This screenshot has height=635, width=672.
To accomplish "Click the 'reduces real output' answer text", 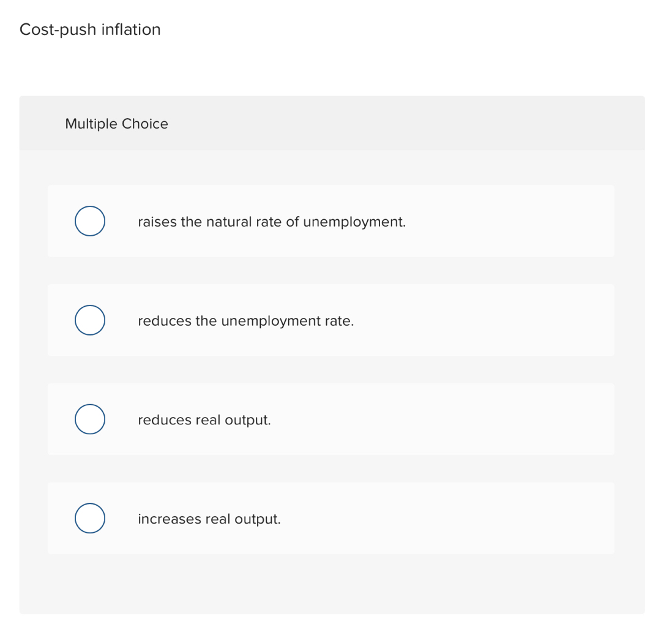I will pos(204,420).
